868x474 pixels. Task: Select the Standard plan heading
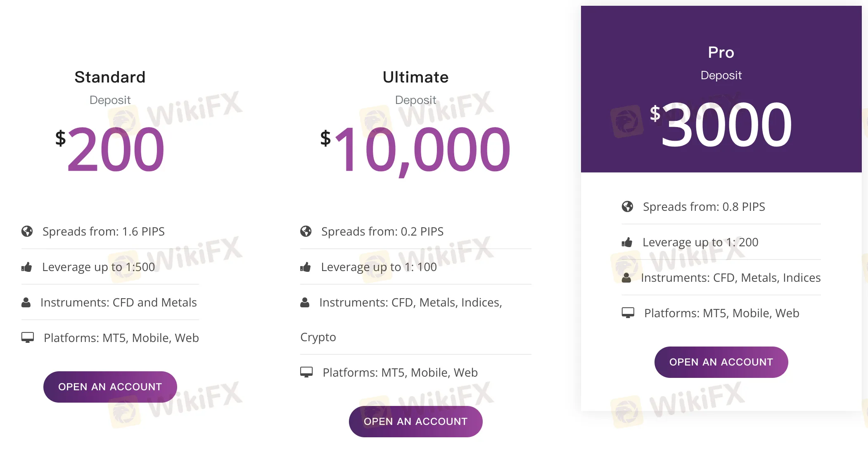click(x=110, y=77)
